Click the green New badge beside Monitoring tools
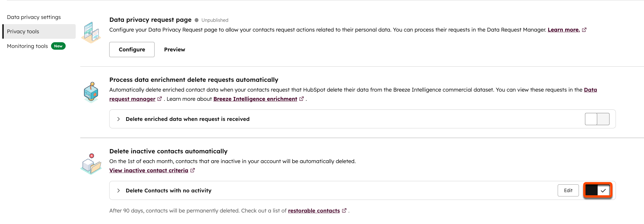 coord(58,46)
